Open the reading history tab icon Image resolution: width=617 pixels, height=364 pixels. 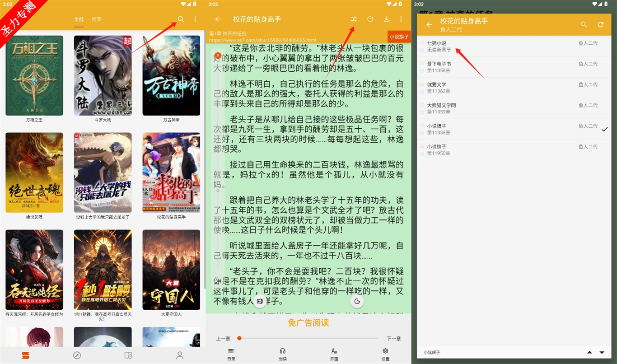[x=128, y=355]
